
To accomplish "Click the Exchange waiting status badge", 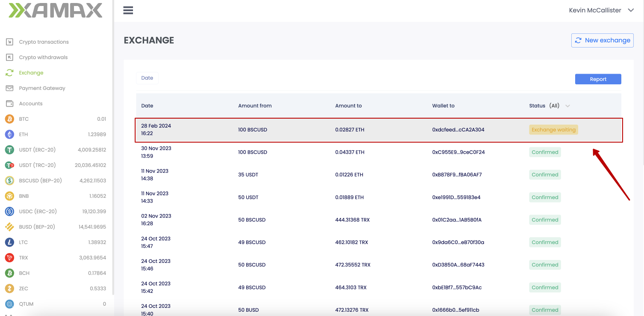I will click(553, 130).
